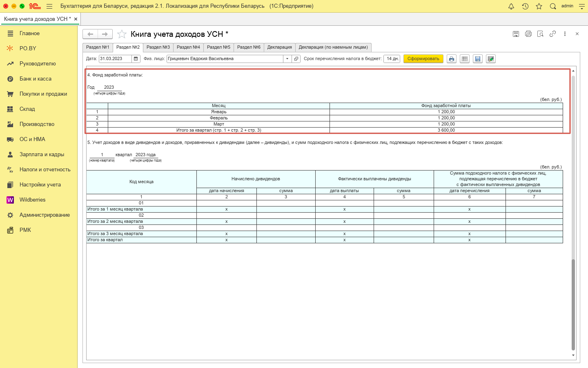The image size is (588, 368).
Task: Click the get link chain icon
Action: pos(552,34)
